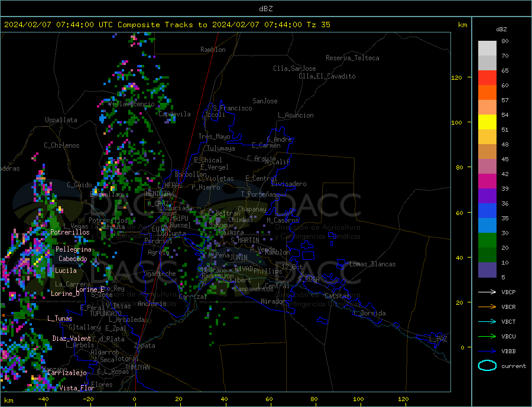Image resolution: width=532 pixels, height=407 pixels.
Task: Click the Tulumaya label
Action: (x=221, y=148)
